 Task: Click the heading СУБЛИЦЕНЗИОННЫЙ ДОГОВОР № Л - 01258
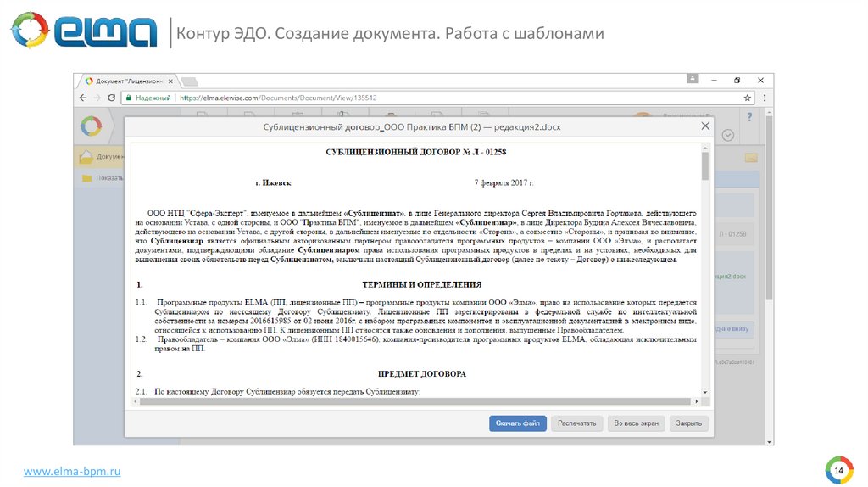tap(415, 152)
